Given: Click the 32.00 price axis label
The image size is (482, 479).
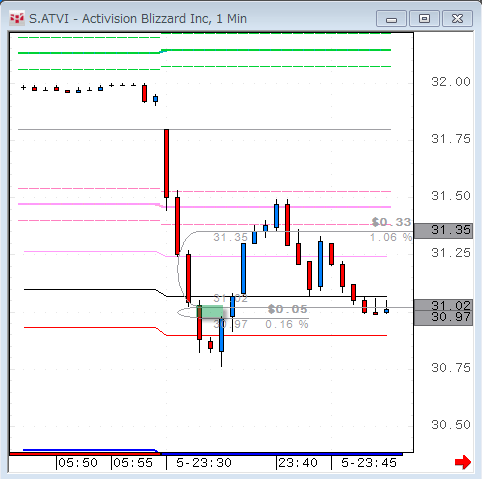Looking at the screenshot, I should pos(451,82).
